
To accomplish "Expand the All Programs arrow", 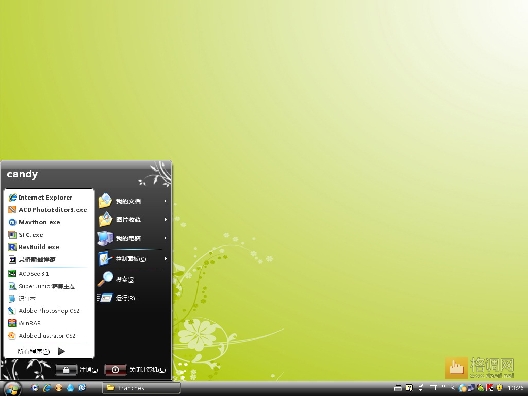I will 61,351.
